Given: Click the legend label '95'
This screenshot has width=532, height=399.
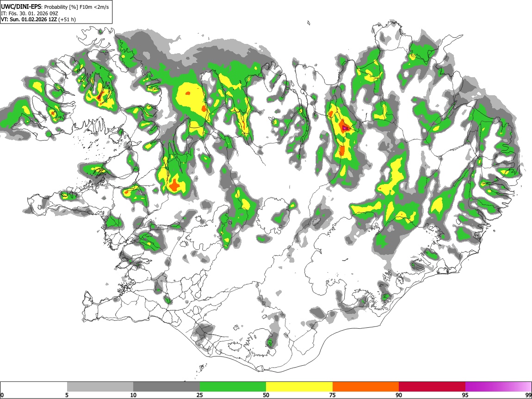Looking at the screenshot, I should [x=465, y=395].
